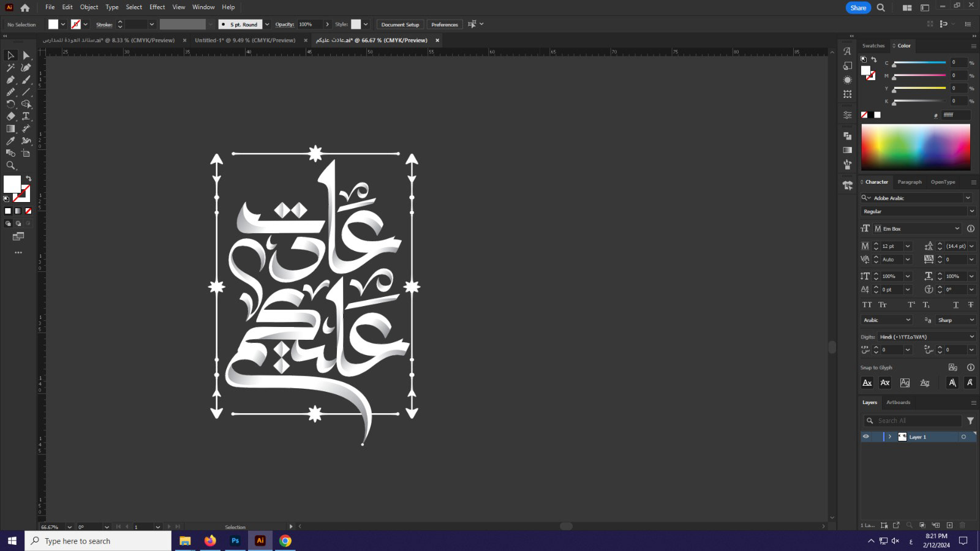Open the Effect menu
Screen dimensions: 980x551
click(157, 7)
